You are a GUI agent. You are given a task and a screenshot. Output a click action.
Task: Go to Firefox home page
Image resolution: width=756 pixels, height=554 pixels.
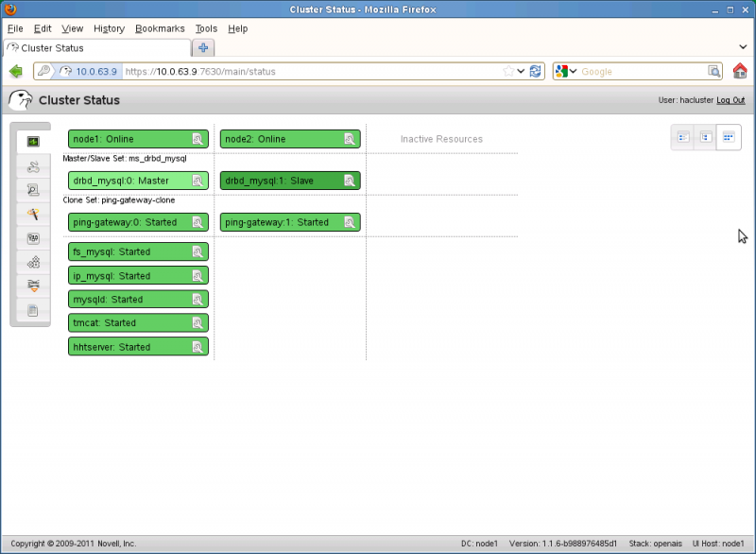(x=740, y=71)
